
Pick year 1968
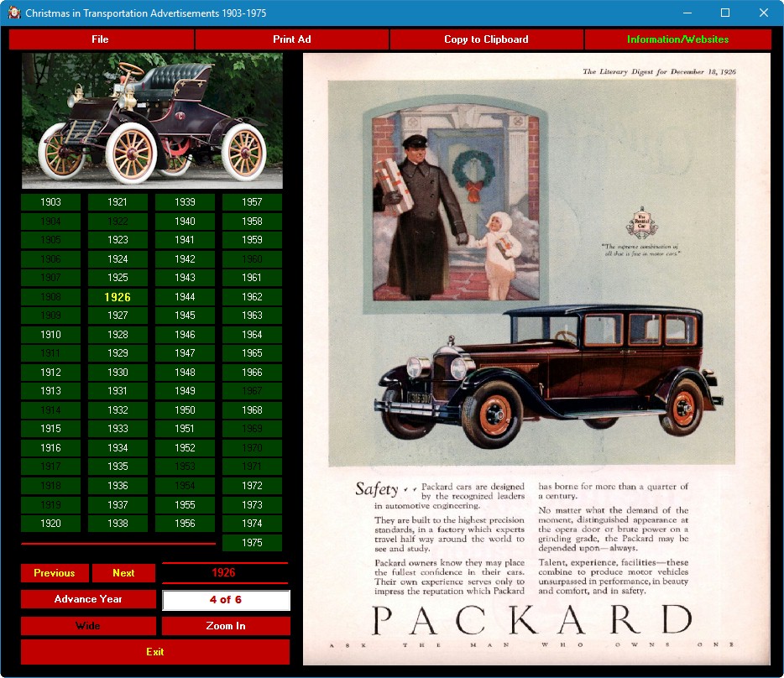tap(252, 410)
